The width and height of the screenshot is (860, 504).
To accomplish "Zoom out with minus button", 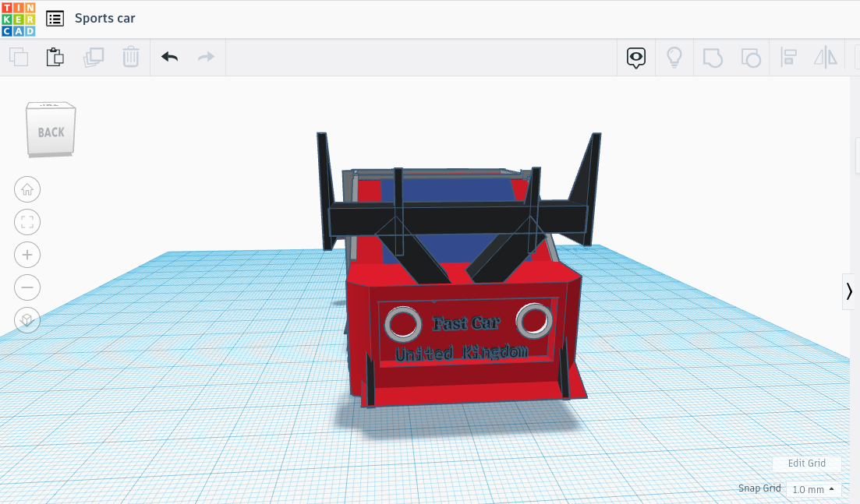I will tap(27, 287).
